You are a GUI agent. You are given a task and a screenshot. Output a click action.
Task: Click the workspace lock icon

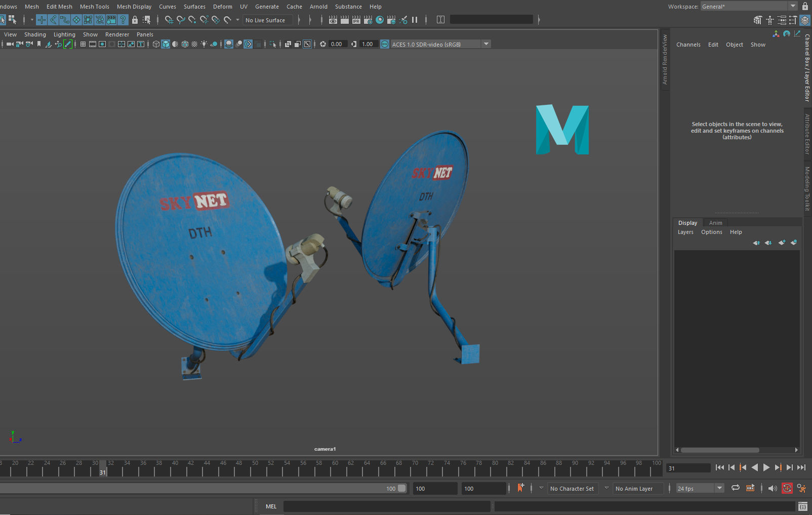click(x=805, y=6)
